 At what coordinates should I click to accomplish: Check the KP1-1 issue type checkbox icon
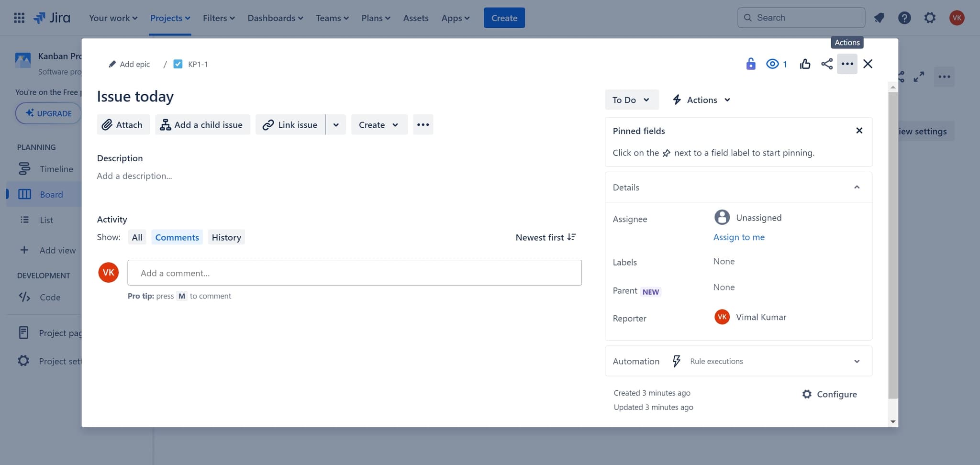[178, 64]
